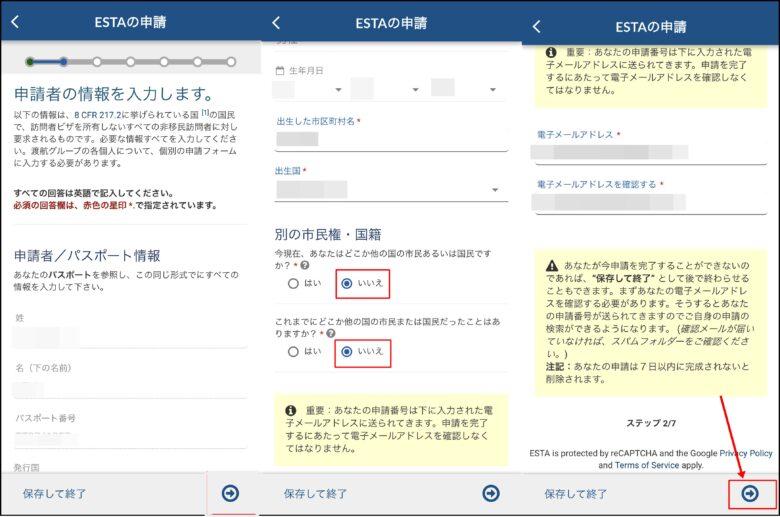Image resolution: width=780 pixels, height=517 pixels.
Task: Click the next arrow on the step 2/7 panel
Action: coord(750,493)
